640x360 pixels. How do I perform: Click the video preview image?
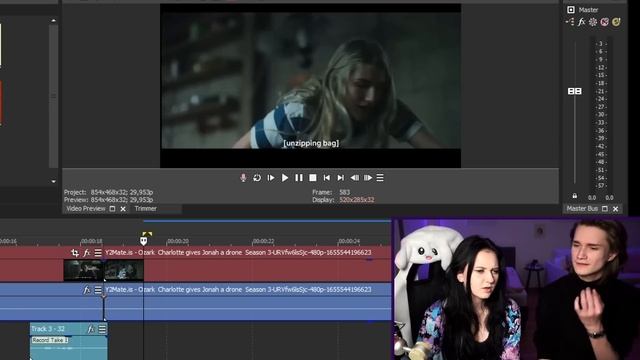[311, 86]
